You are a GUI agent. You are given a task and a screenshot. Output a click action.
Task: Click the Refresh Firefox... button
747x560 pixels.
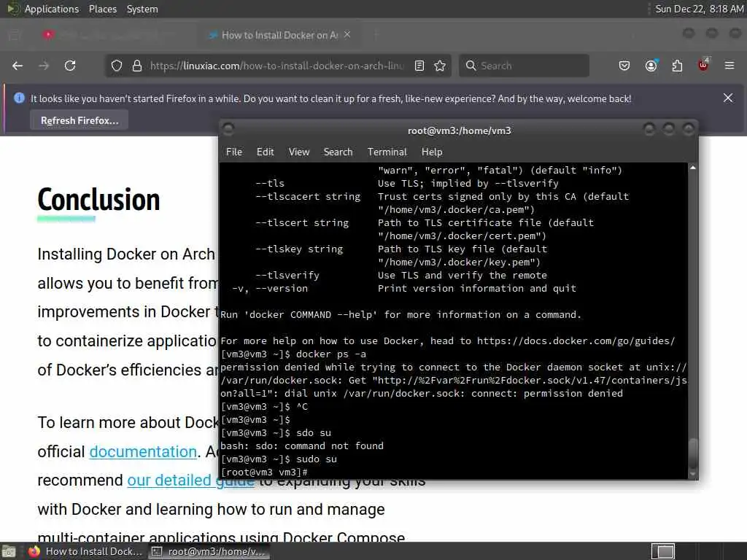(x=79, y=120)
